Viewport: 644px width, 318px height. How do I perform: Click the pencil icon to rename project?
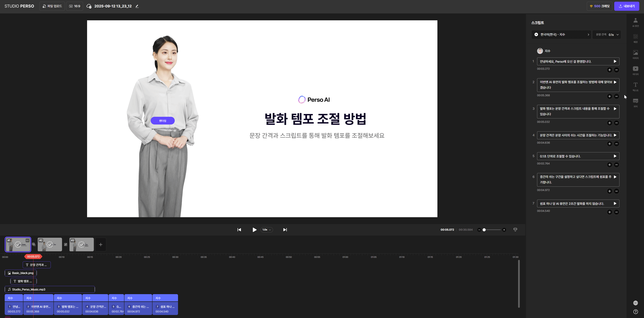click(x=137, y=6)
